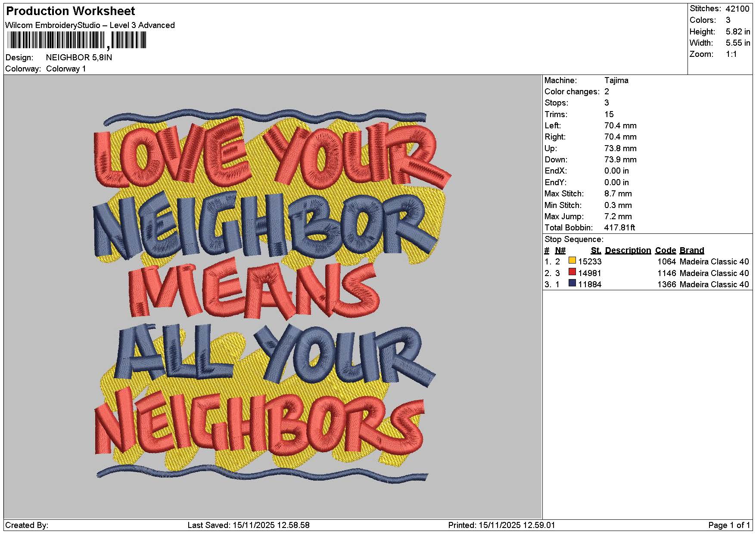The image size is (756, 534).
Task: Click the 'N#' column header
Action: click(560, 251)
